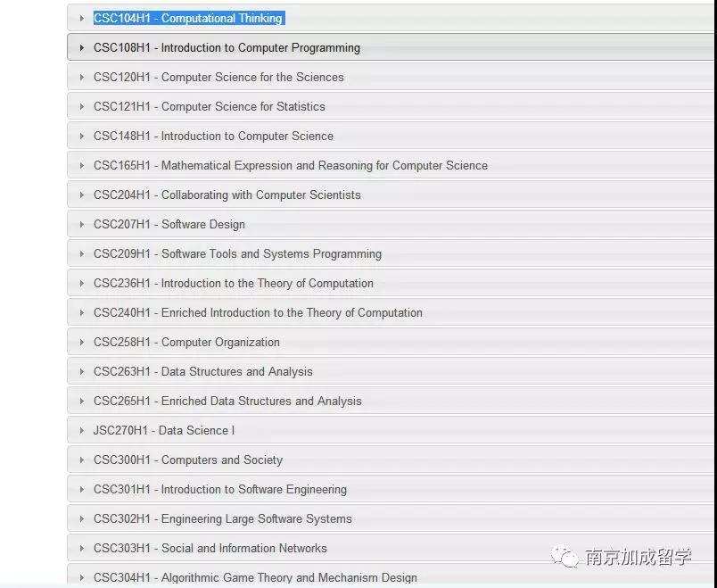Toggle the triangle next to CSC258H1
Image resolution: width=717 pixels, height=588 pixels.
[x=82, y=342]
